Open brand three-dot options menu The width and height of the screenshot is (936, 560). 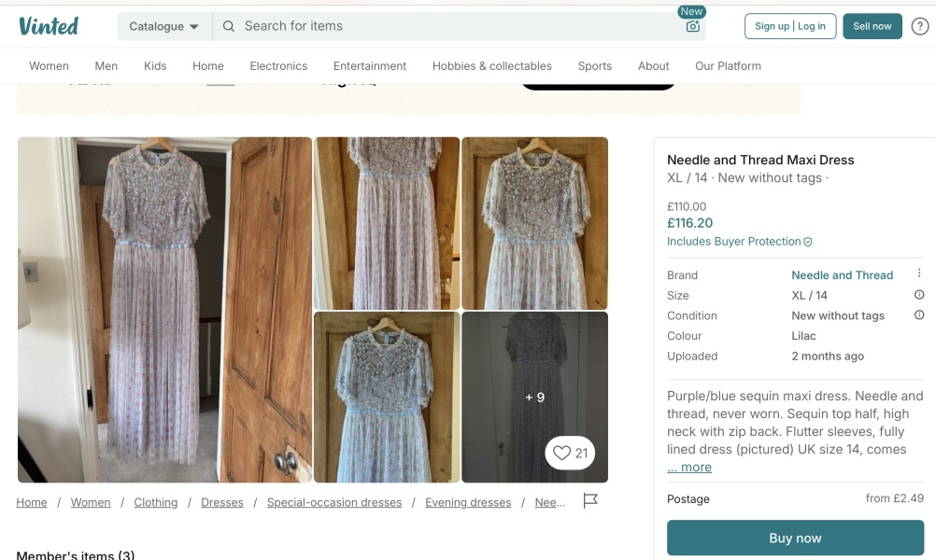919,274
